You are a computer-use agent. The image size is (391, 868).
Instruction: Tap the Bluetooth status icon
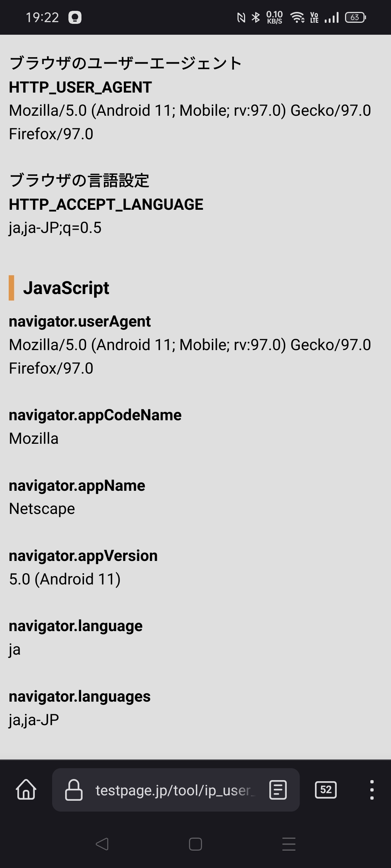pos(256,17)
